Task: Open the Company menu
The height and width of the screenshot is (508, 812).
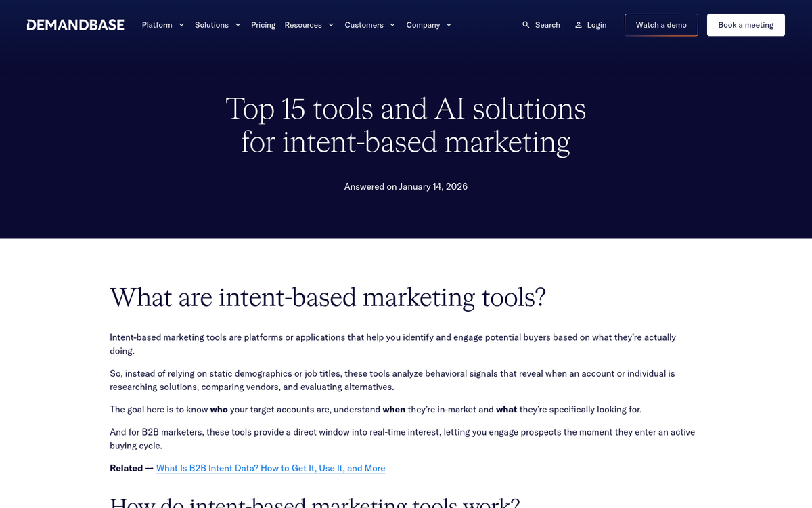Action: pyautogui.click(x=423, y=24)
